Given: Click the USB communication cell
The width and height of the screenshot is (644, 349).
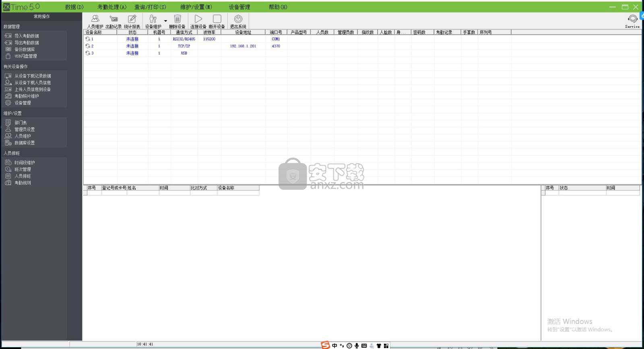Looking at the screenshot, I should [184, 53].
